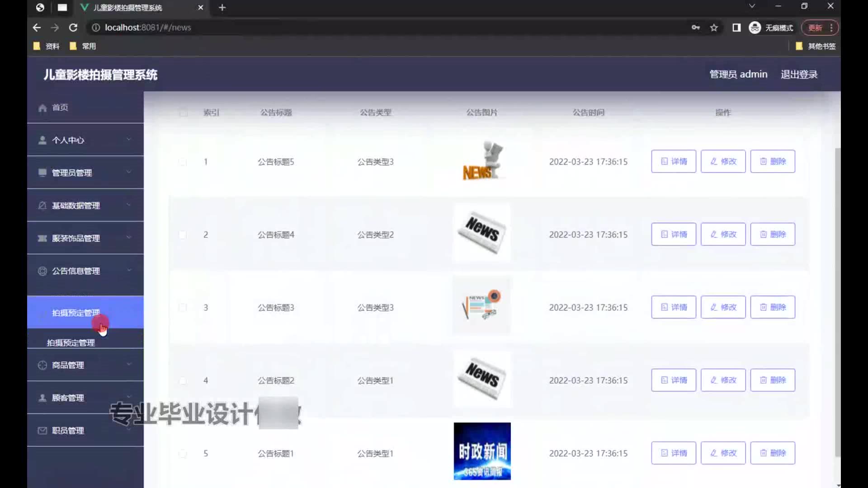
Task: Click 详情 button for 公告标题5
Action: pos(674,161)
